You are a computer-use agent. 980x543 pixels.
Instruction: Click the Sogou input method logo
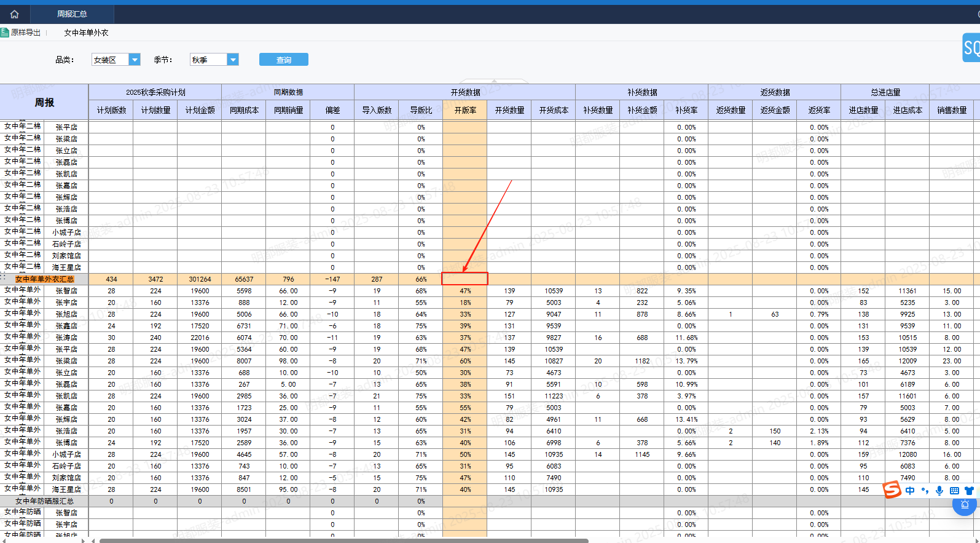[x=892, y=490]
